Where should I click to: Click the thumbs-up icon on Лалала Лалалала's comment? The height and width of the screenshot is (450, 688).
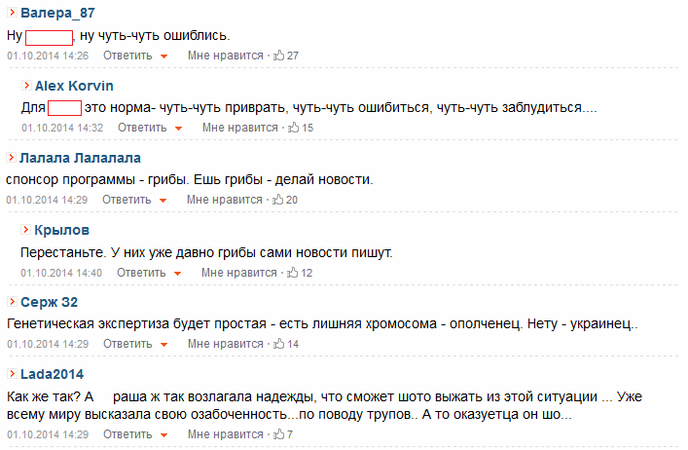click(278, 200)
